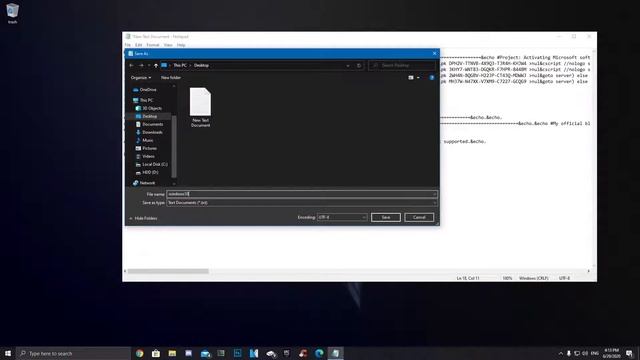
Task: Open Notepad's File menu
Action: [x=128, y=45]
